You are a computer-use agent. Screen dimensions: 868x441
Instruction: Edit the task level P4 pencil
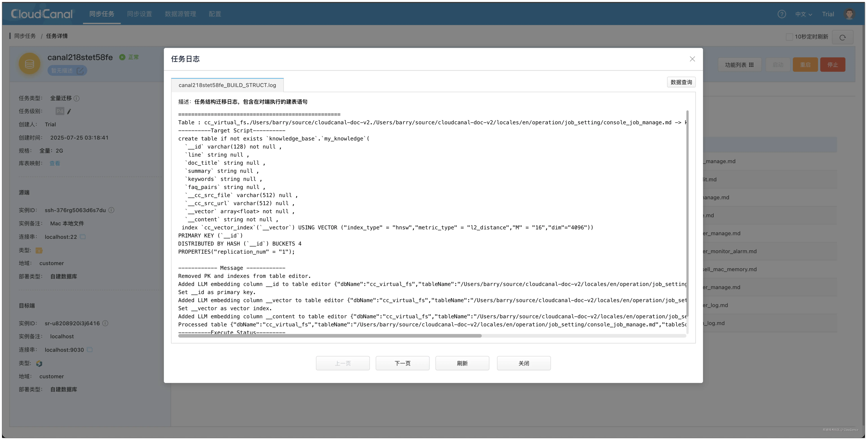[x=69, y=111]
